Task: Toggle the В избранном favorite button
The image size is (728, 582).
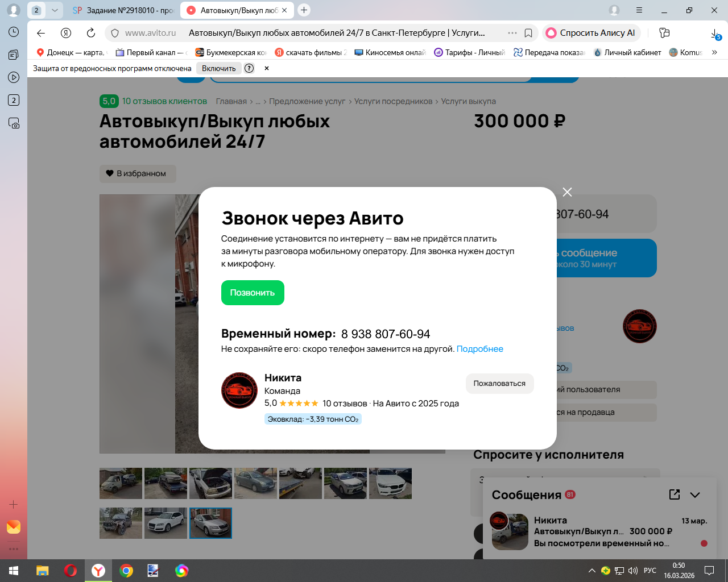Action: [x=138, y=173]
